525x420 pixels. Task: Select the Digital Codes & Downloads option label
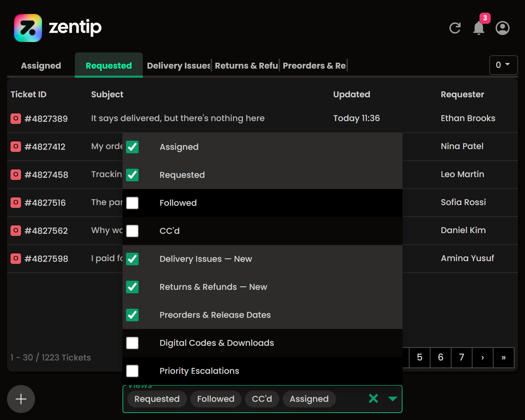(x=217, y=343)
